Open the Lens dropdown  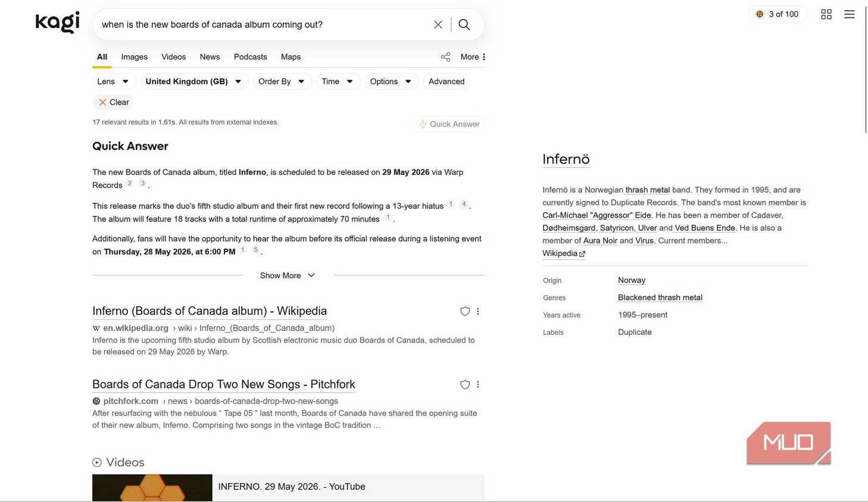click(114, 81)
